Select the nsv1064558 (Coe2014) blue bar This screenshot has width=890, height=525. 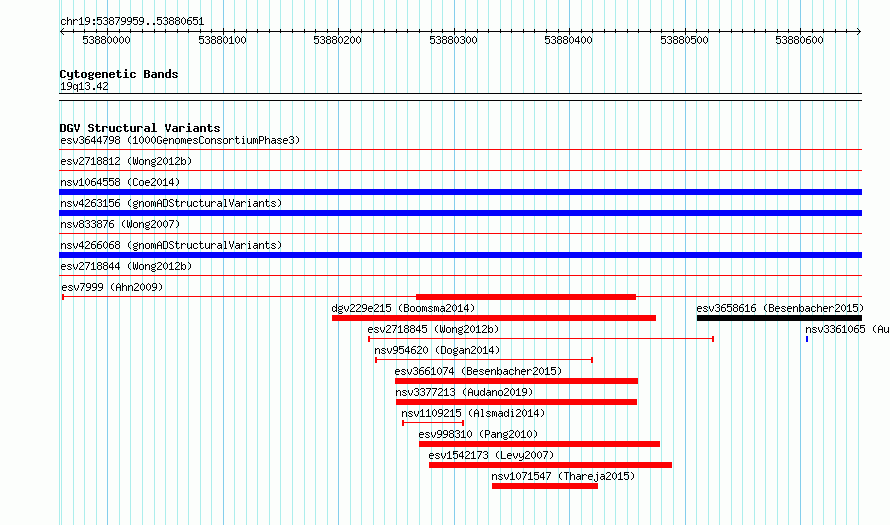[x=460, y=192]
